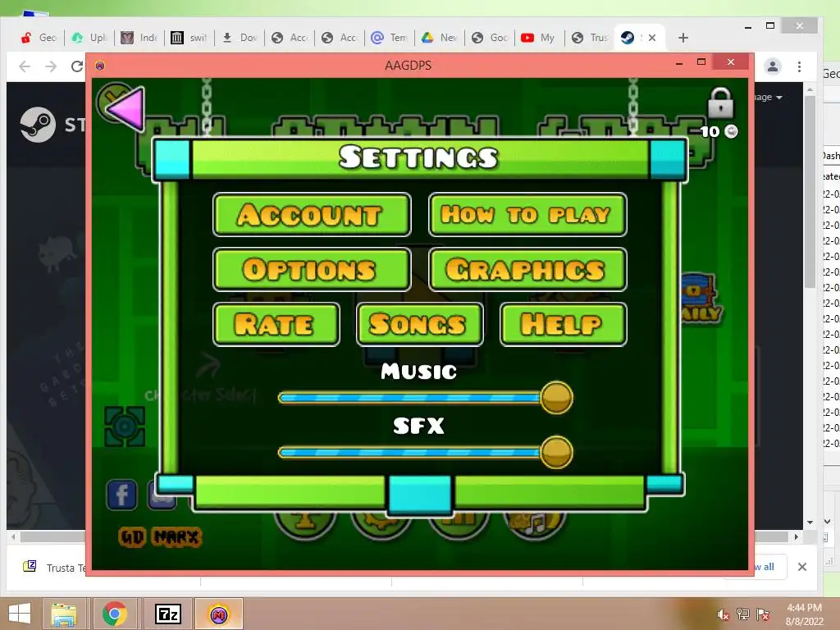Click the Windows Start button

click(x=20, y=614)
